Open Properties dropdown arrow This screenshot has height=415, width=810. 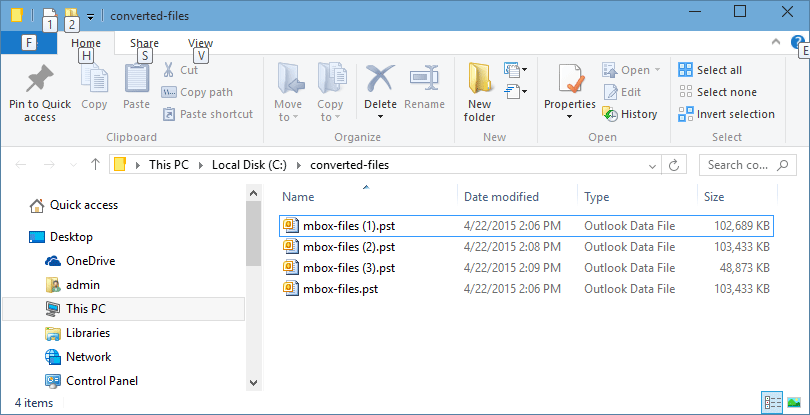coord(570,116)
